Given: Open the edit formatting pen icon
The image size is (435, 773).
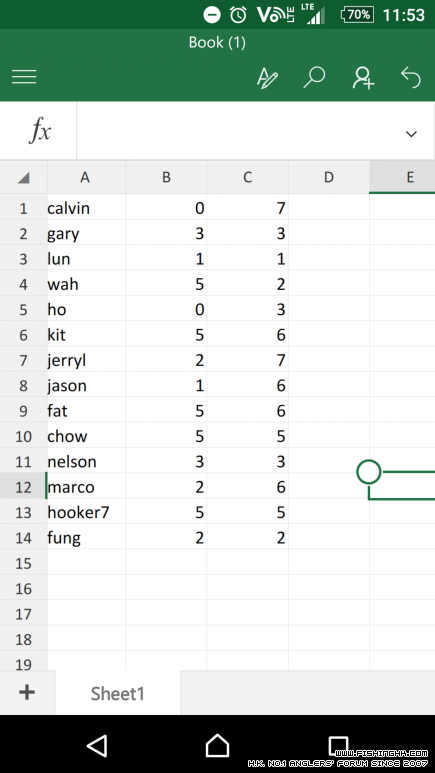Looking at the screenshot, I should pos(267,78).
